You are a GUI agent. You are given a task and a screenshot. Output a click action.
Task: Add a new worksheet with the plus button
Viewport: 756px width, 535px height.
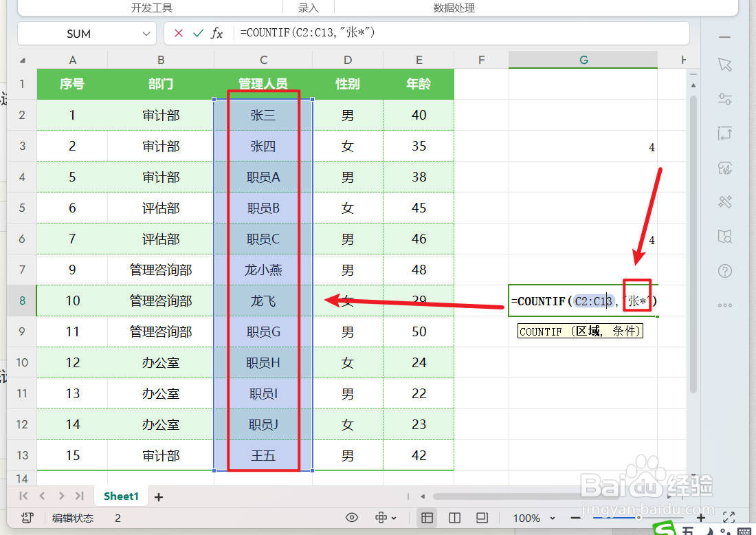[x=159, y=496]
